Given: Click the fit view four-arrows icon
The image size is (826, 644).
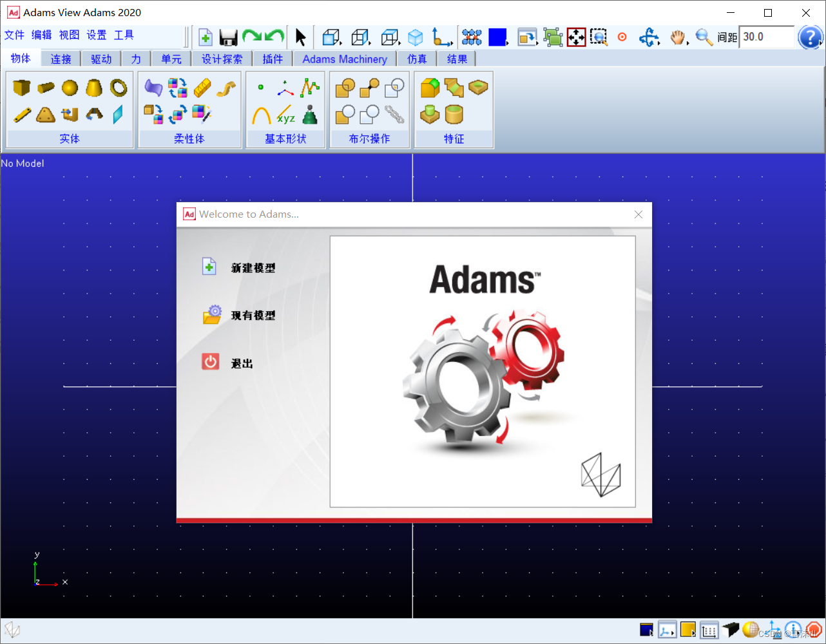Looking at the screenshot, I should click(576, 37).
